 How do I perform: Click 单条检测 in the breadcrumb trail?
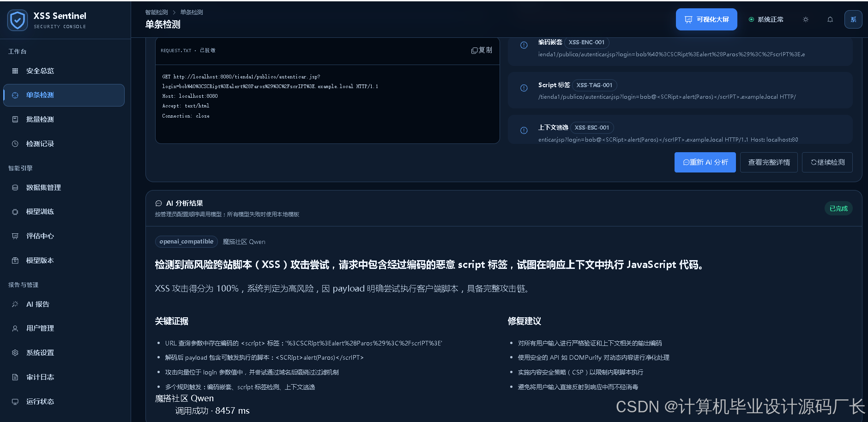[192, 12]
